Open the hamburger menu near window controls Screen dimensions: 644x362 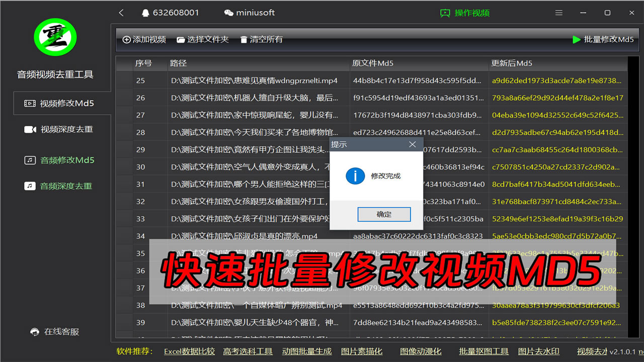(x=558, y=13)
